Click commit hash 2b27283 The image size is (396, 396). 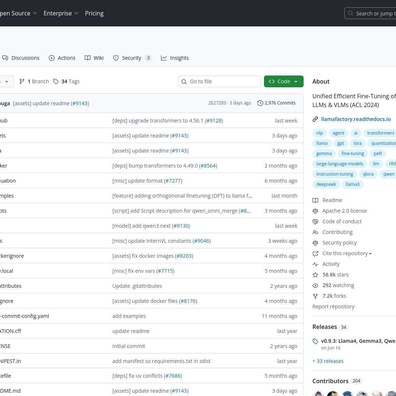tap(217, 103)
